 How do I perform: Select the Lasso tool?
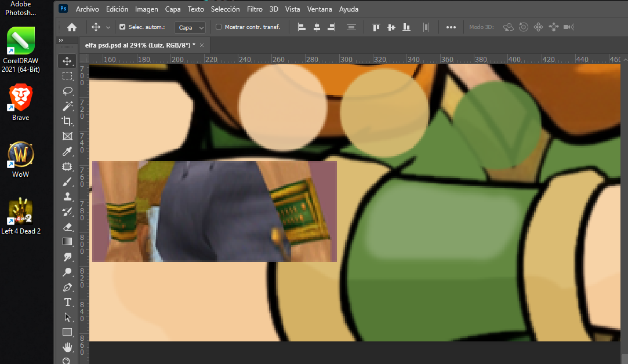point(67,91)
